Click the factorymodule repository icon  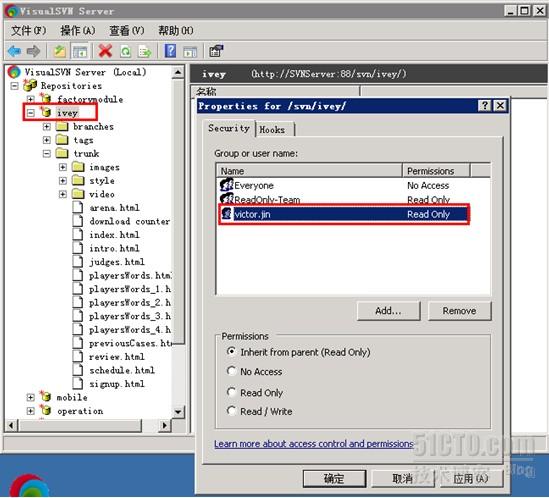coord(46,99)
